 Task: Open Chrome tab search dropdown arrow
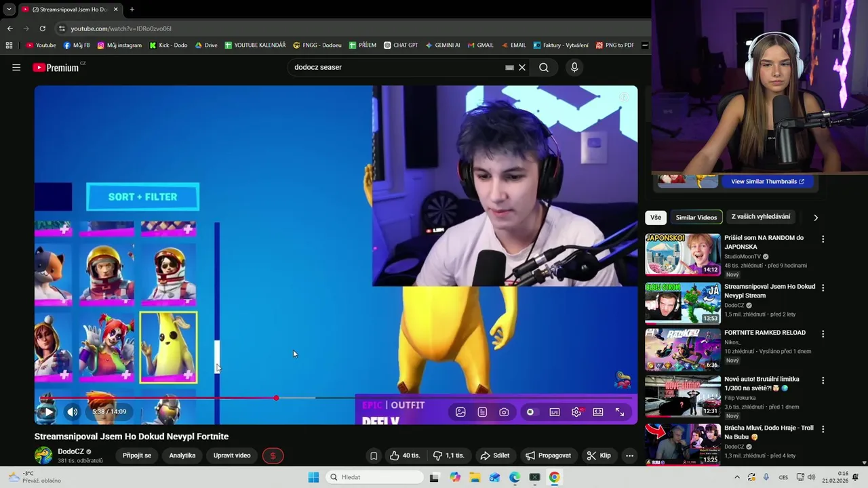pos(9,9)
